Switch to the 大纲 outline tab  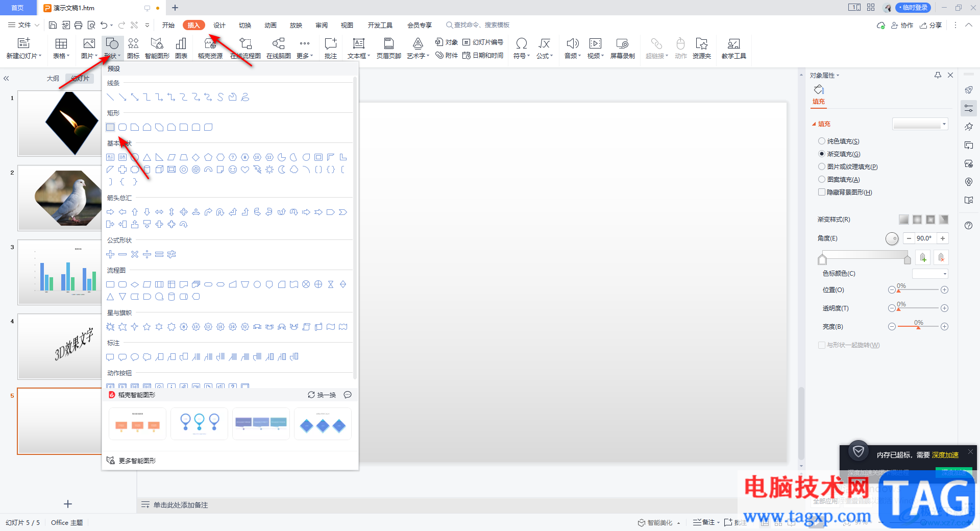pyautogui.click(x=53, y=78)
